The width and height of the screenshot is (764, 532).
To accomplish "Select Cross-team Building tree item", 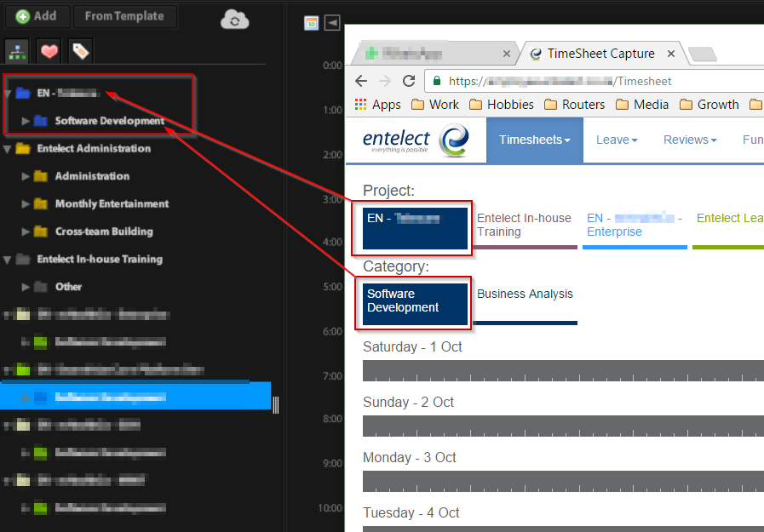I will (x=104, y=232).
